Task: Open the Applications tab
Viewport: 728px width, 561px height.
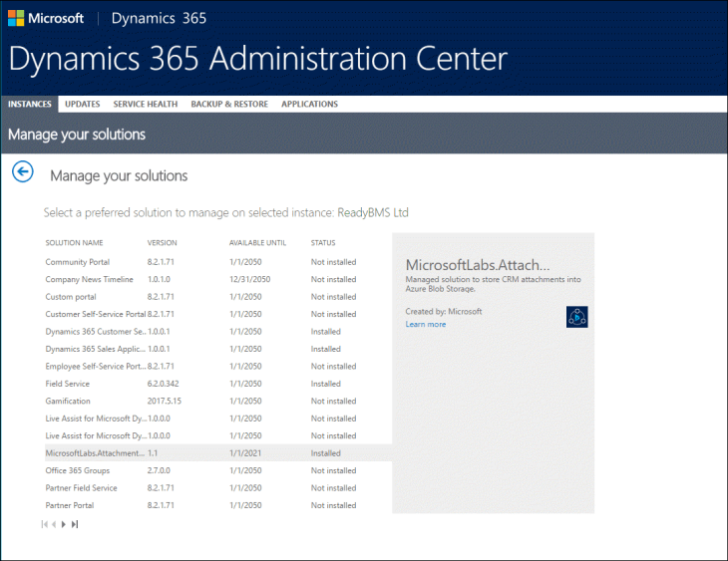Action: click(x=309, y=104)
